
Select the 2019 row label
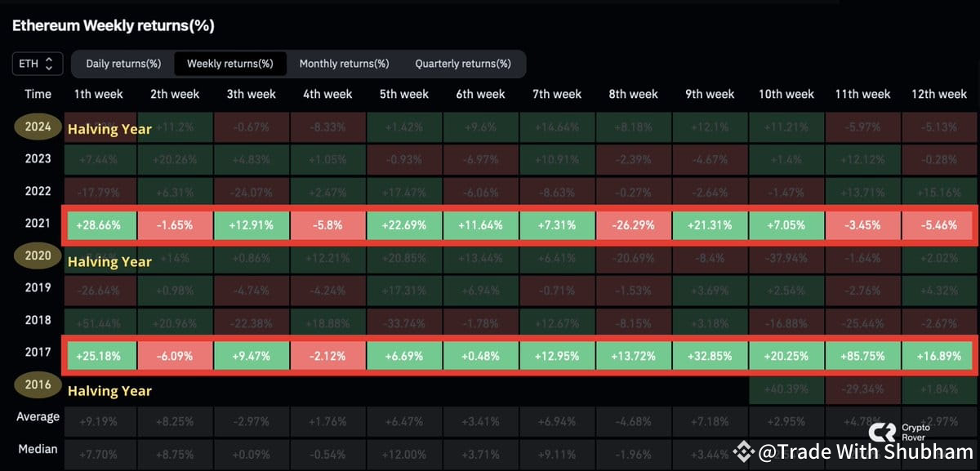click(38, 287)
